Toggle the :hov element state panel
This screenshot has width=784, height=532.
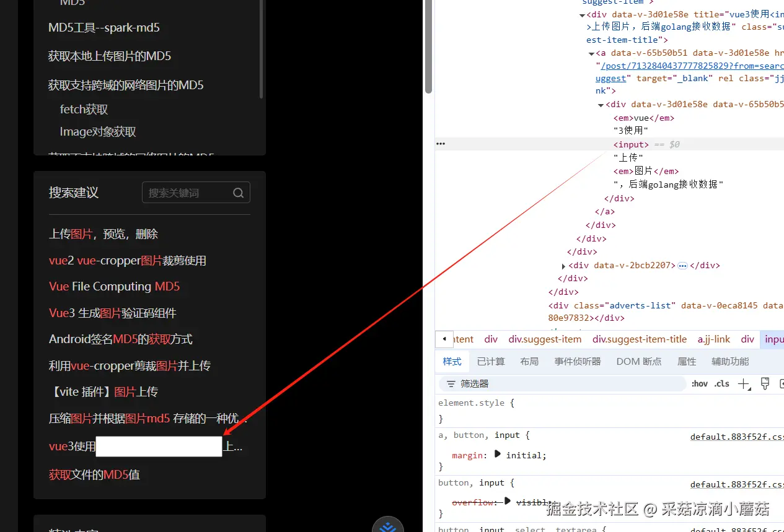(699, 383)
